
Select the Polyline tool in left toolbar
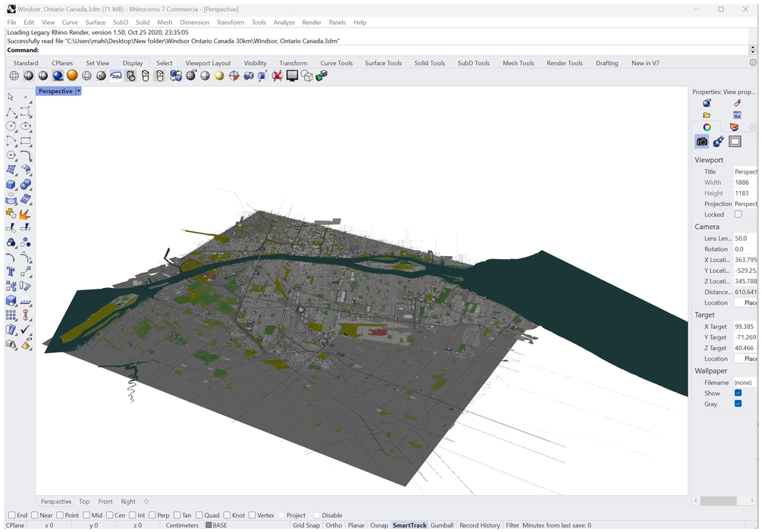click(x=11, y=111)
